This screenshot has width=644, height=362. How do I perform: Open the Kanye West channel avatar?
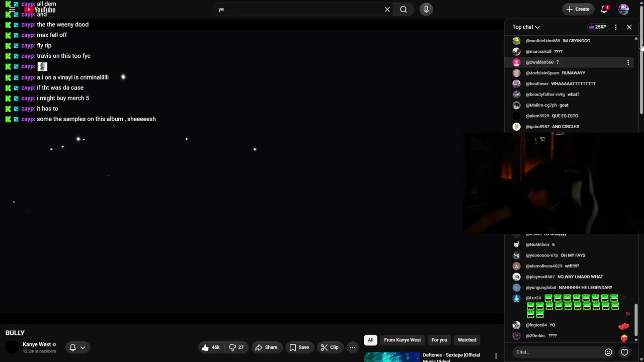tap(12, 347)
